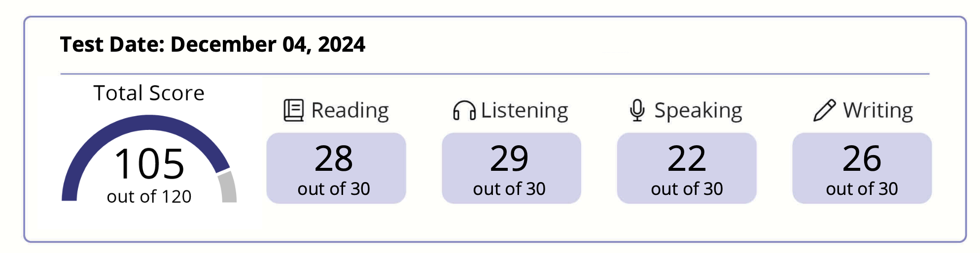Click 'out of 30' text in Writing card

[x=862, y=189]
